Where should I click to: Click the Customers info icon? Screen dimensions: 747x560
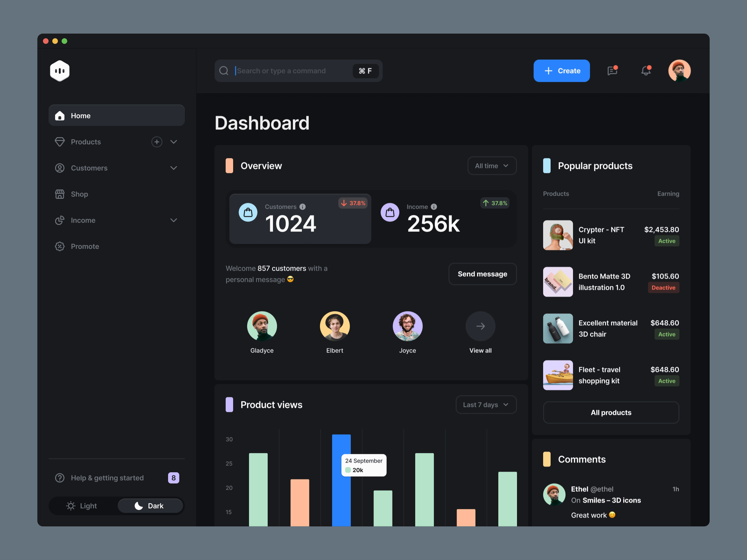(303, 207)
